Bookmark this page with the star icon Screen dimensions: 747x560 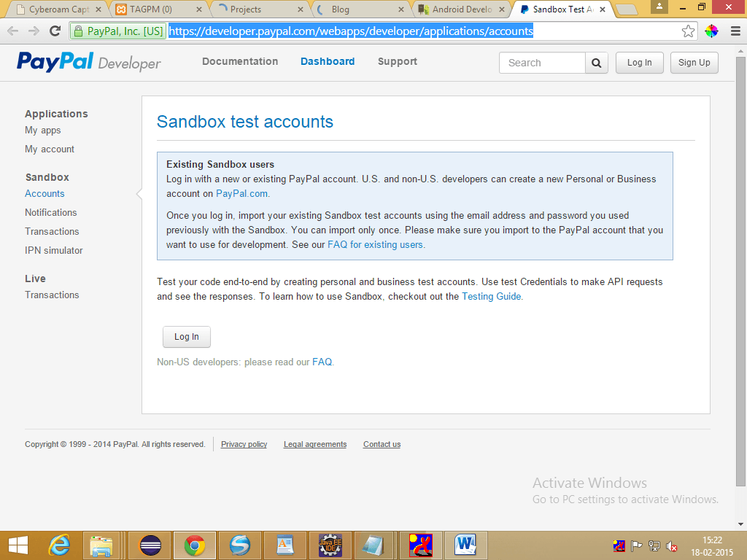[688, 31]
